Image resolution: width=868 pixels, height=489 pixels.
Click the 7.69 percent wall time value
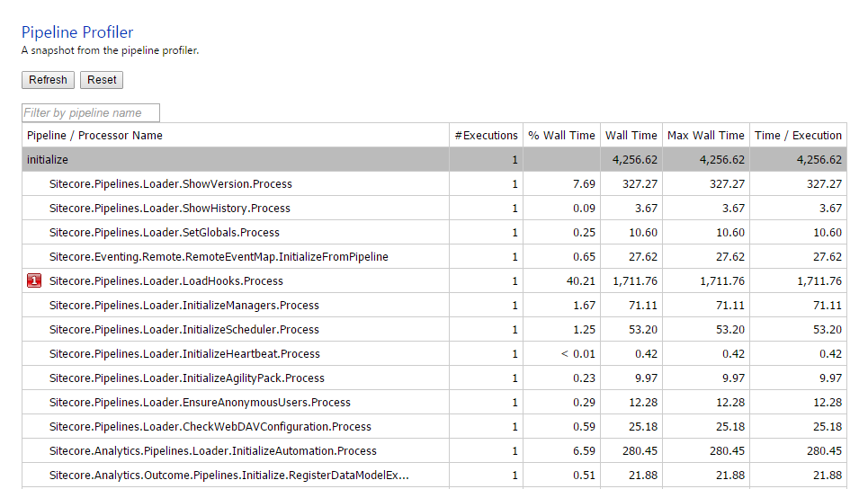tap(584, 184)
